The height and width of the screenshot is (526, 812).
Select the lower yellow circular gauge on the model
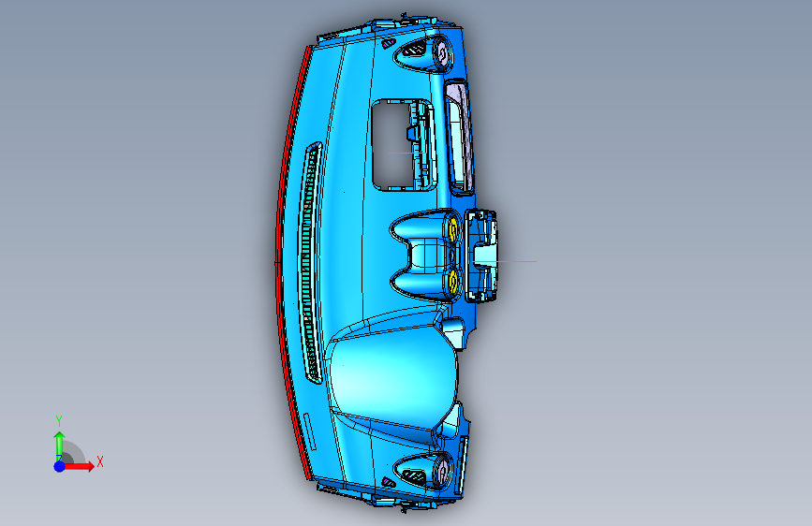[452, 282]
